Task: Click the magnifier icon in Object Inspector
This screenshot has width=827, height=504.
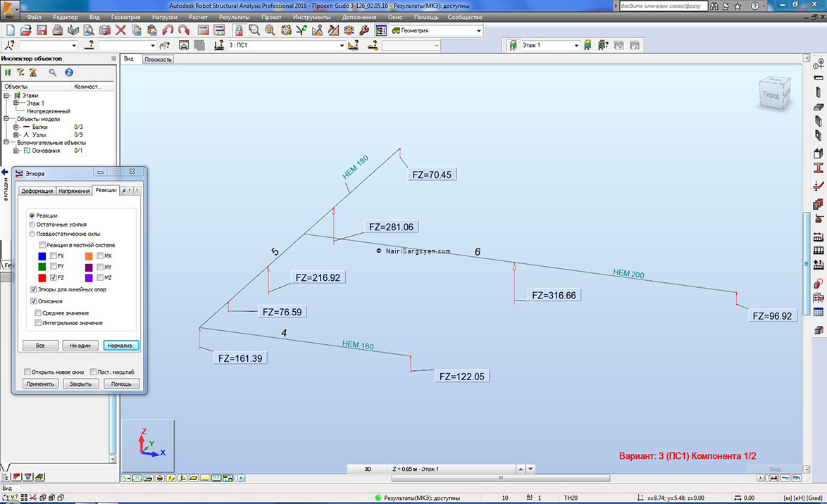Action: [x=53, y=73]
